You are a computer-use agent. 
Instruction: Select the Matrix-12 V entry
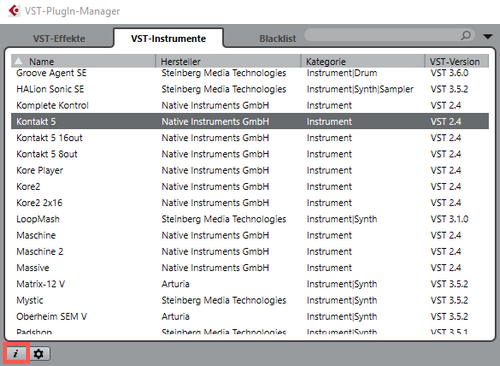[x=250, y=284]
